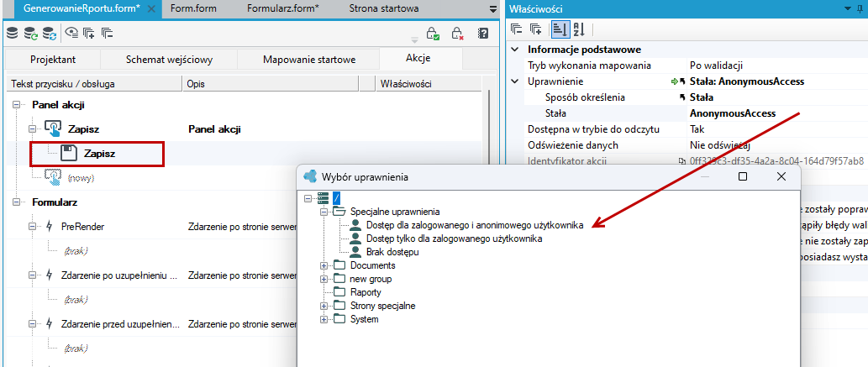Expand all categories in Właściwości panel toolbar
The image size is (868, 367).
pos(535,29)
